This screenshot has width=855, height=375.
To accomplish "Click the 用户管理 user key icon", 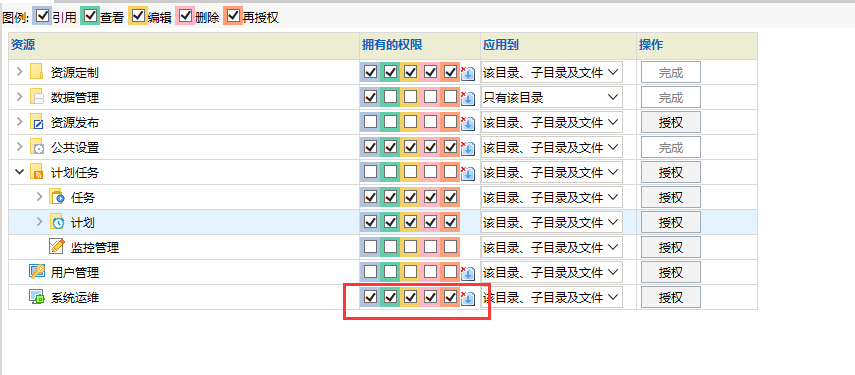I will tap(37, 271).
